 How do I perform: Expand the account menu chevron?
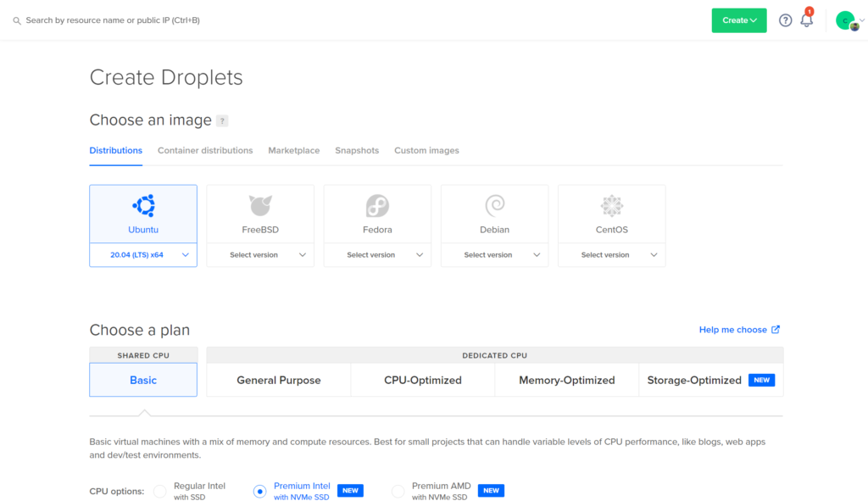pos(862,20)
